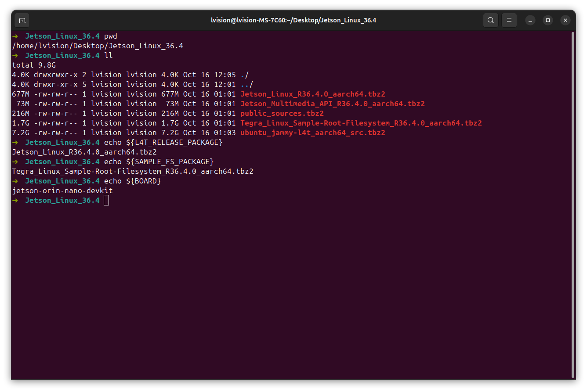Click the '677M' size in first column
This screenshot has width=587, height=392.
pyautogui.click(x=21, y=94)
